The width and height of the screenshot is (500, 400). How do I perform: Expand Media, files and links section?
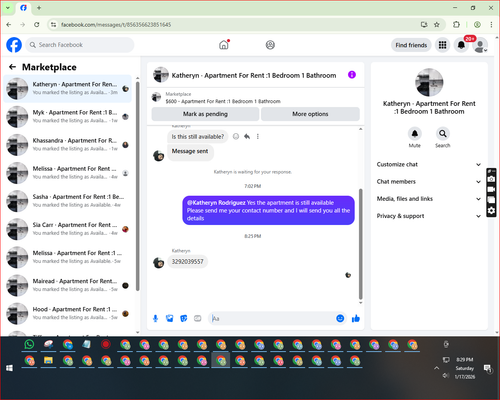(429, 199)
